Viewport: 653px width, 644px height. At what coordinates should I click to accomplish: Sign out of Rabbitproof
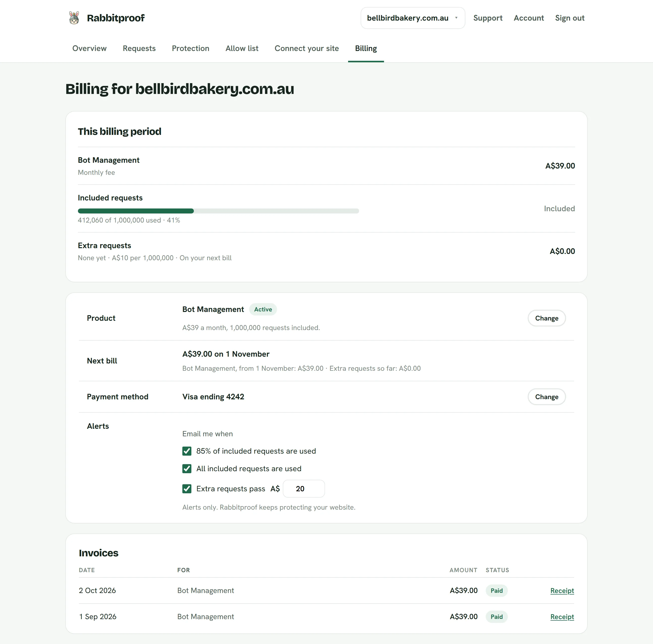pyautogui.click(x=570, y=18)
